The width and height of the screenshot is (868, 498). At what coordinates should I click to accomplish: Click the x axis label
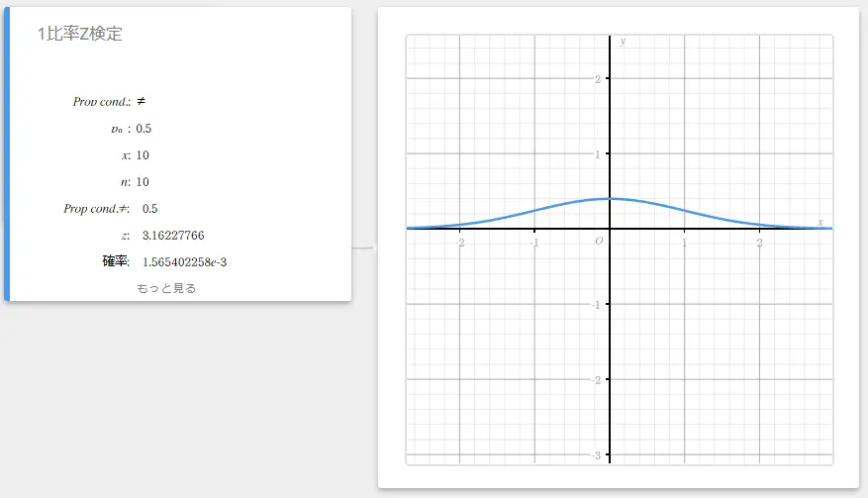pos(820,221)
